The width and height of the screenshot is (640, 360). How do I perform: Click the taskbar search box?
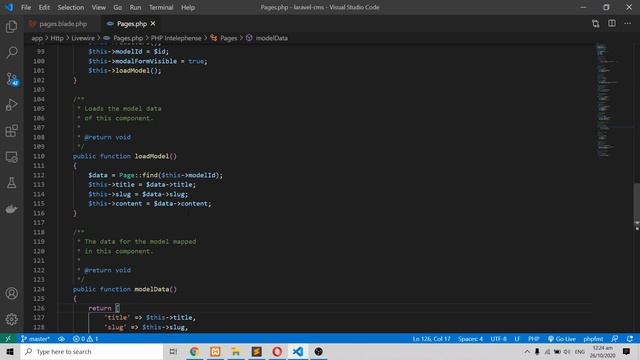[x=92, y=351]
